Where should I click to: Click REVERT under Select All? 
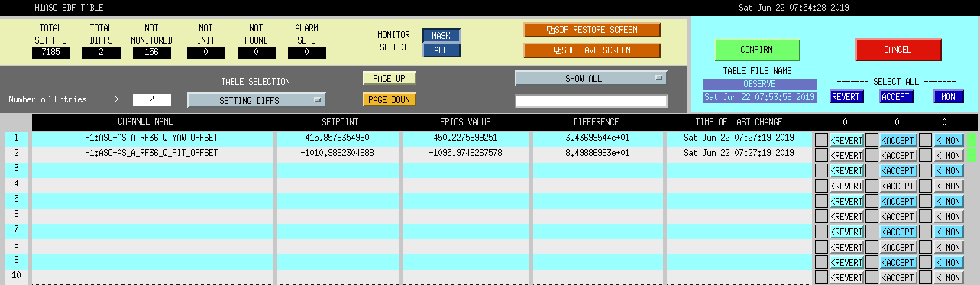pos(846,97)
